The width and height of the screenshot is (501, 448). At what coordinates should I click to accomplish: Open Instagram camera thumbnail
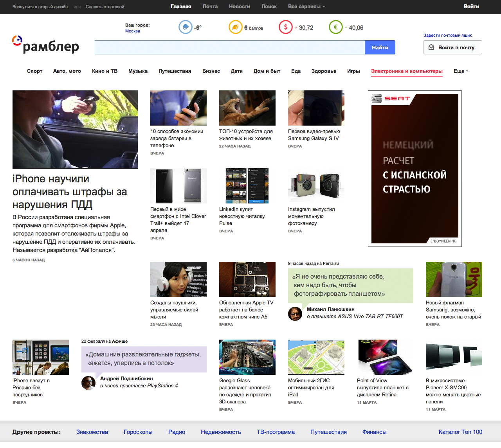316,186
